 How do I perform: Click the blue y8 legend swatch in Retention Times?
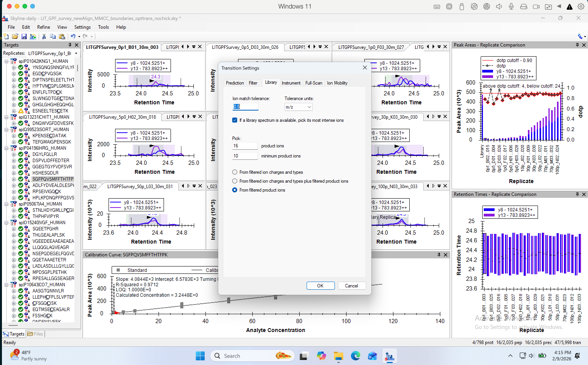tap(489, 210)
